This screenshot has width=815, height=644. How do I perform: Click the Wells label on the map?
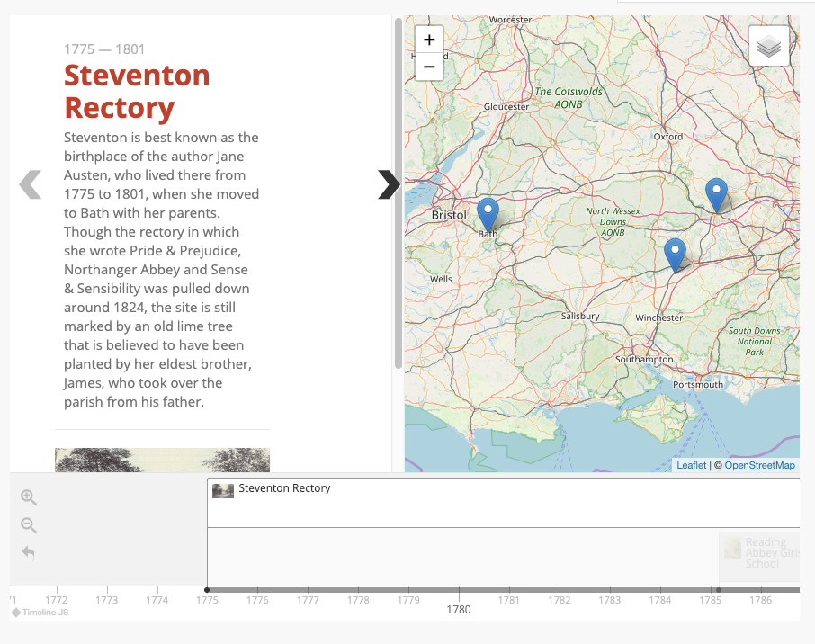441,279
